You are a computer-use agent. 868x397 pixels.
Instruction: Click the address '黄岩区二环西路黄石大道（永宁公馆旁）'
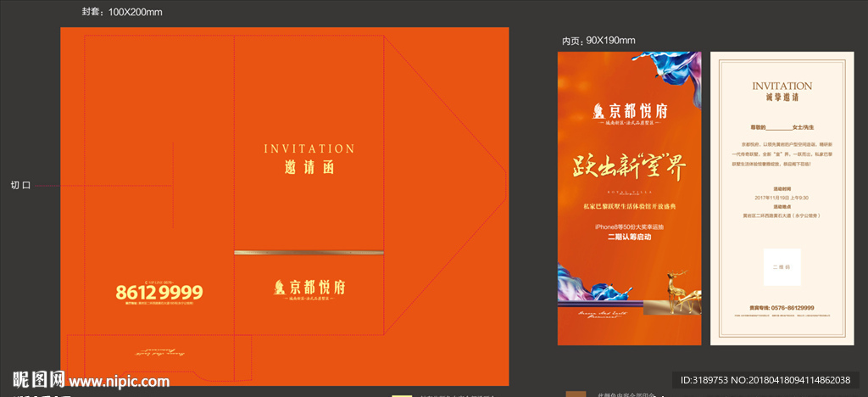(x=782, y=215)
